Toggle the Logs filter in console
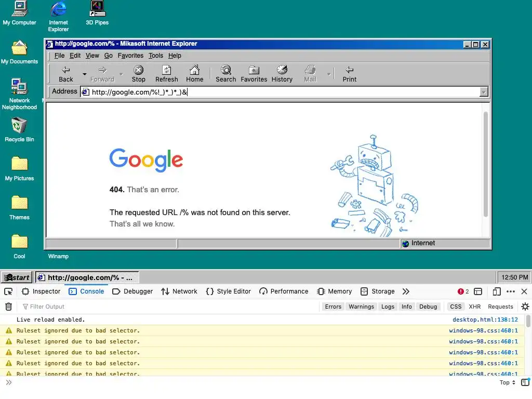Screen dimensions: 532x399 [x=388, y=307]
